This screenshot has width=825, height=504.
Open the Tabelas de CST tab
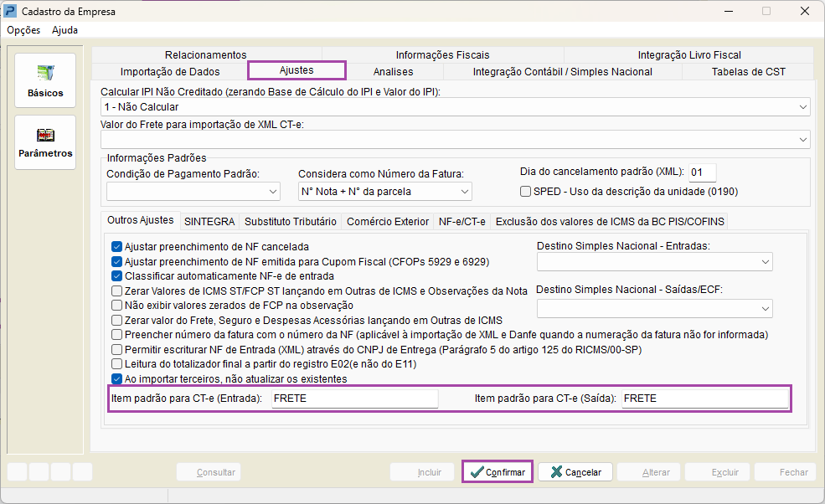tap(748, 72)
